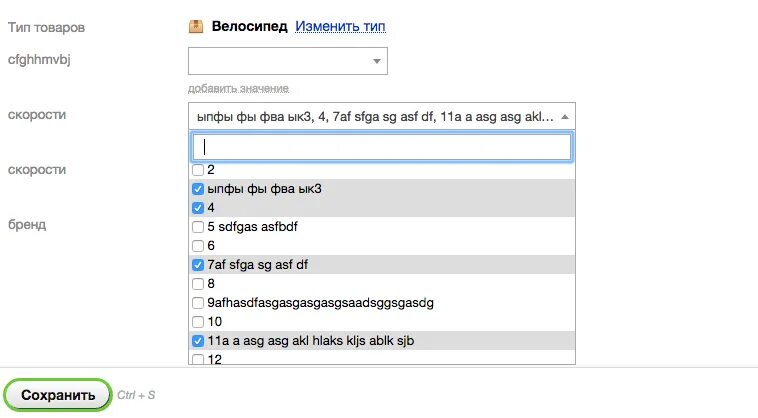Click the Изменить тип link

pyautogui.click(x=340, y=26)
